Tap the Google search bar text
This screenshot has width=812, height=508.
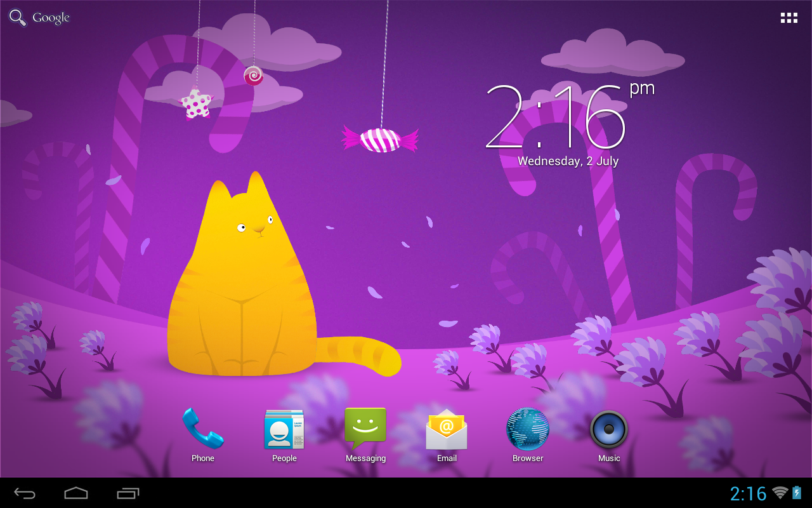click(x=51, y=18)
